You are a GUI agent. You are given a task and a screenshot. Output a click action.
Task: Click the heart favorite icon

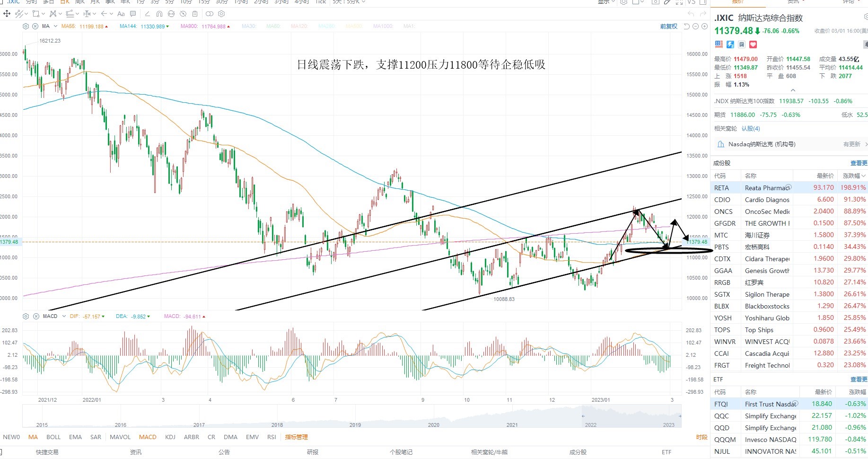tap(753, 44)
